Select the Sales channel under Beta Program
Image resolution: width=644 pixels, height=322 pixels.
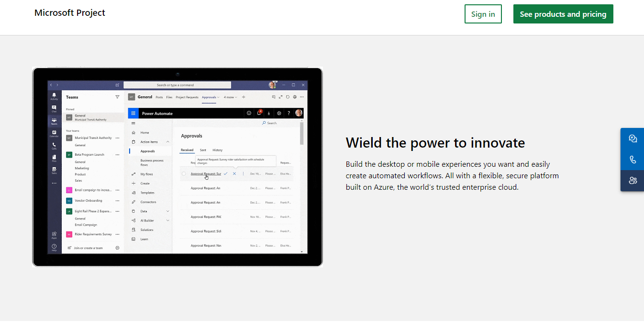tap(78, 181)
